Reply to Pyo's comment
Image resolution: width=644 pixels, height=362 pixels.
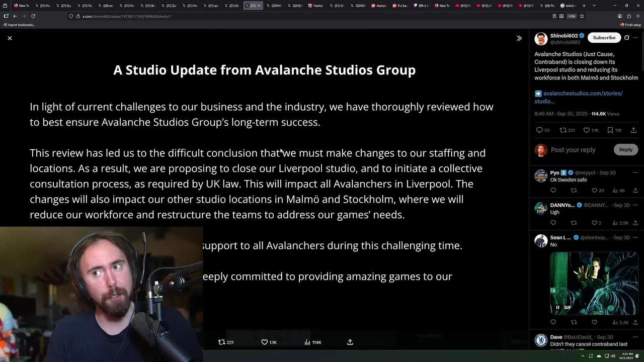[553, 191]
